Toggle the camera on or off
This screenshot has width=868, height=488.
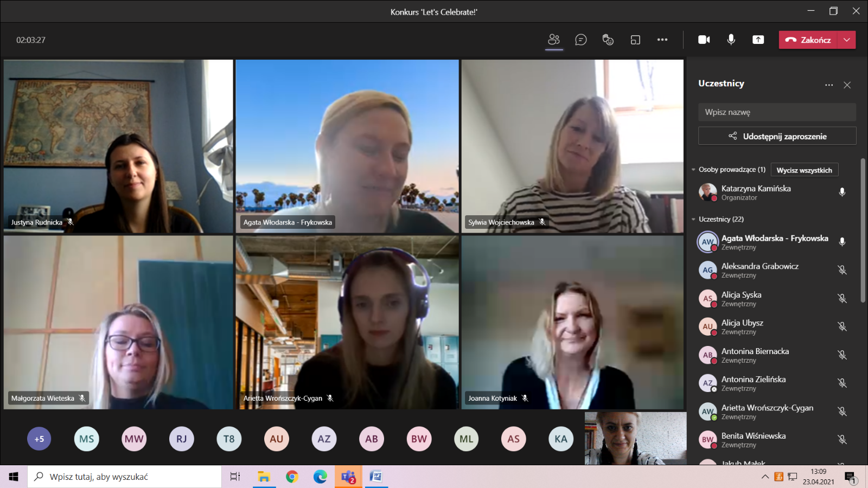click(704, 40)
